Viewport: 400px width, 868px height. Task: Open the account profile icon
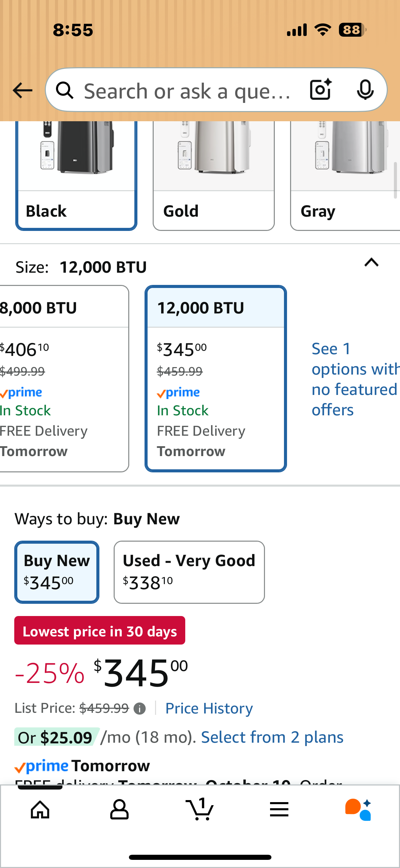coord(119,810)
